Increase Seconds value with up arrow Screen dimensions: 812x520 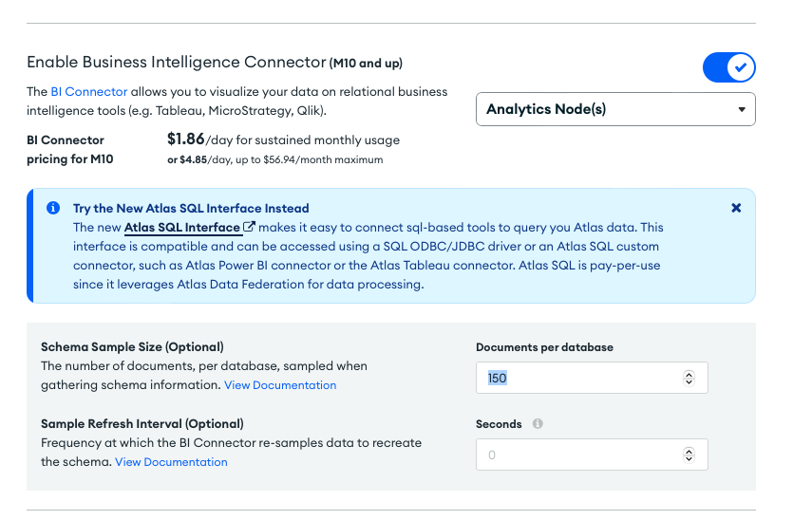pos(689,451)
